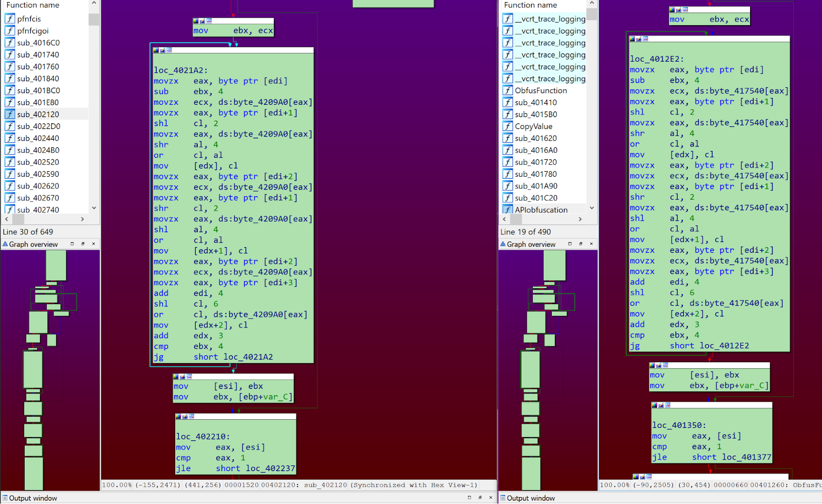Viewport: 822px width, 504px height.
Task: Click node color icon above left 'mov ebx, ecx' block
Action: click(196, 21)
